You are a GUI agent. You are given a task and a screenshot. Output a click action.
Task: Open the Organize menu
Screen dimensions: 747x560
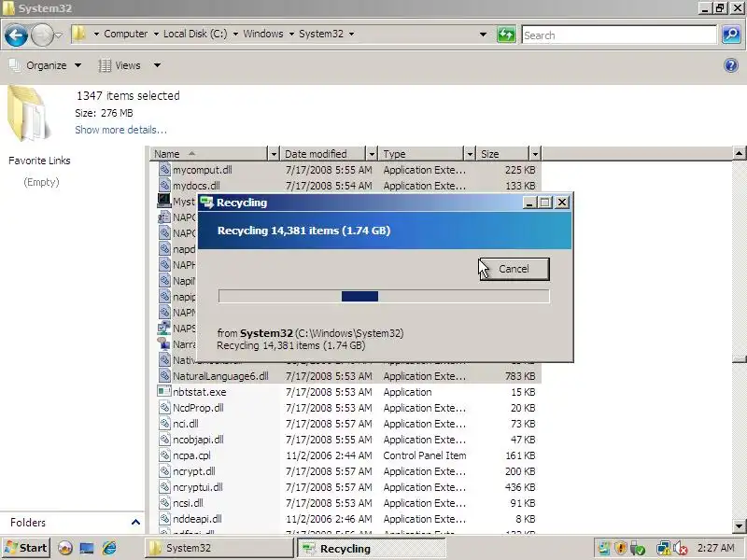(46, 65)
